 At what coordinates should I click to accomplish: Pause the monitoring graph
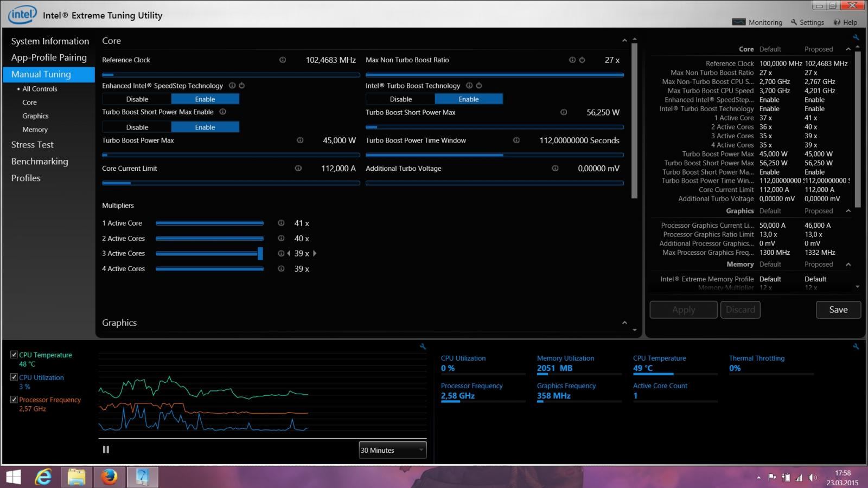click(x=106, y=450)
